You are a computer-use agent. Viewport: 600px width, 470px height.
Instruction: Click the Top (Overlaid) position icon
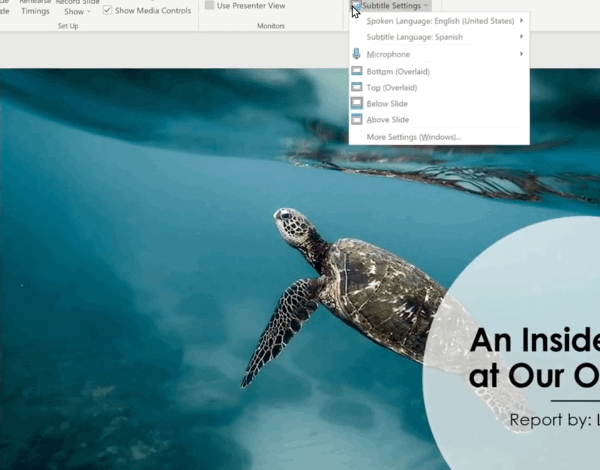click(357, 87)
